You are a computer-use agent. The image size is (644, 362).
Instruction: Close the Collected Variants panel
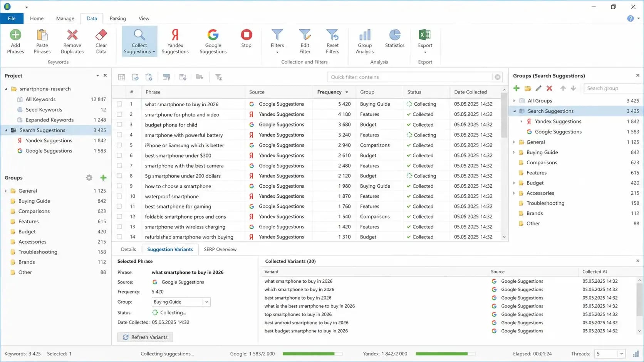(637, 261)
